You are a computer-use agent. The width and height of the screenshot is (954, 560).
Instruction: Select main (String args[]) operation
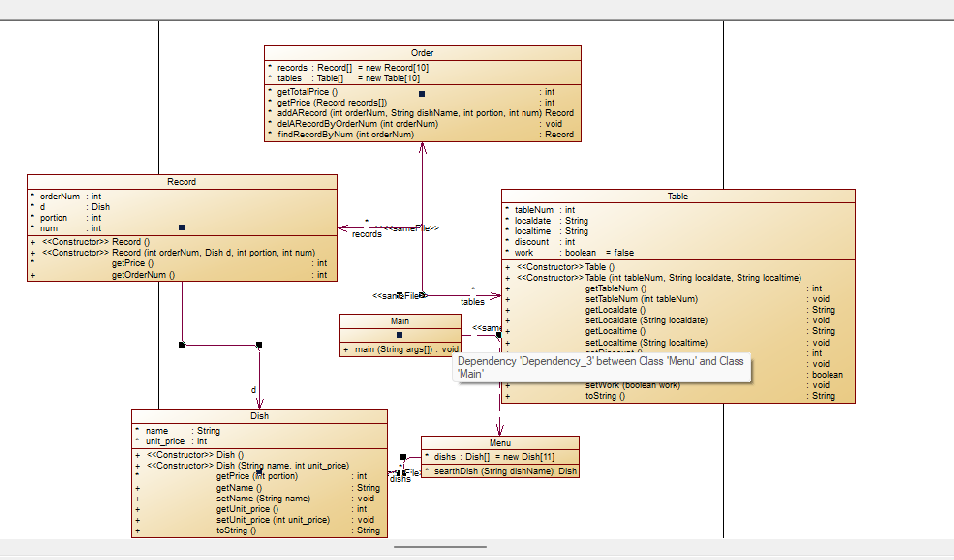pyautogui.click(x=393, y=349)
